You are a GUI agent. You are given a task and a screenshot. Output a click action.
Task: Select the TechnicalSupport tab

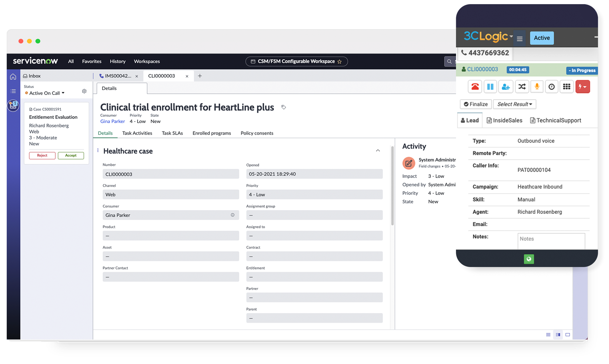[x=556, y=120]
